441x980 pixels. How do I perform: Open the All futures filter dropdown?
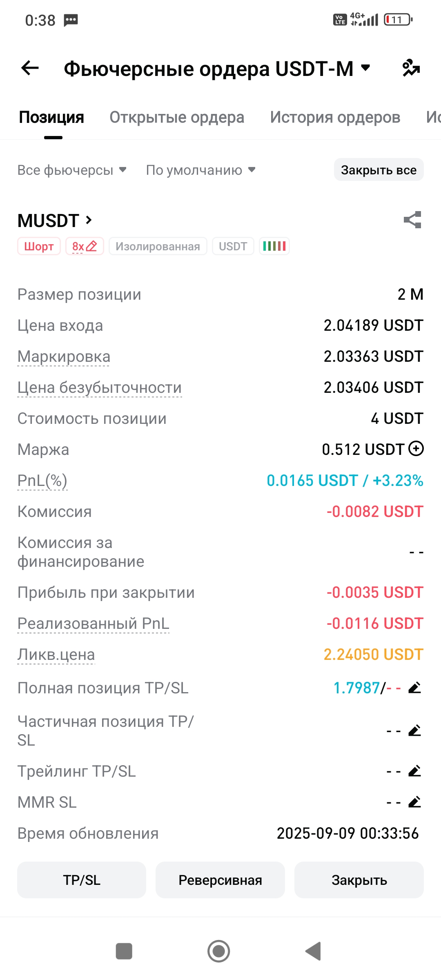click(x=72, y=170)
